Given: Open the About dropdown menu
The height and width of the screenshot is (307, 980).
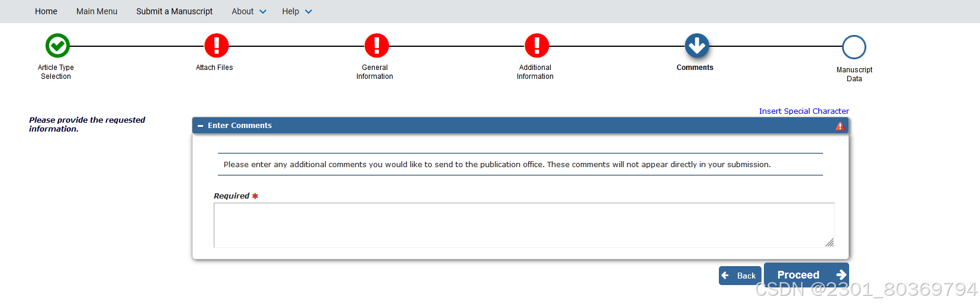Looking at the screenshot, I should pos(249,11).
